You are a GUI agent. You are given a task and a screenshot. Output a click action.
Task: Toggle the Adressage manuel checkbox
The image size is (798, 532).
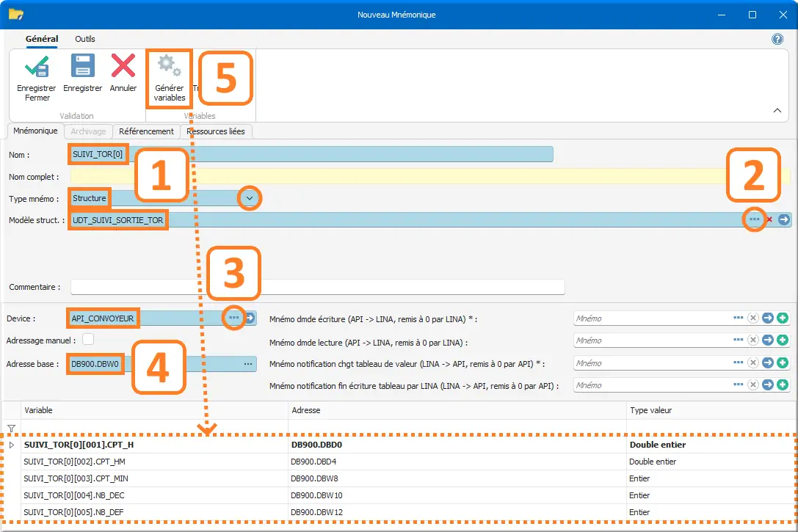tap(88, 339)
